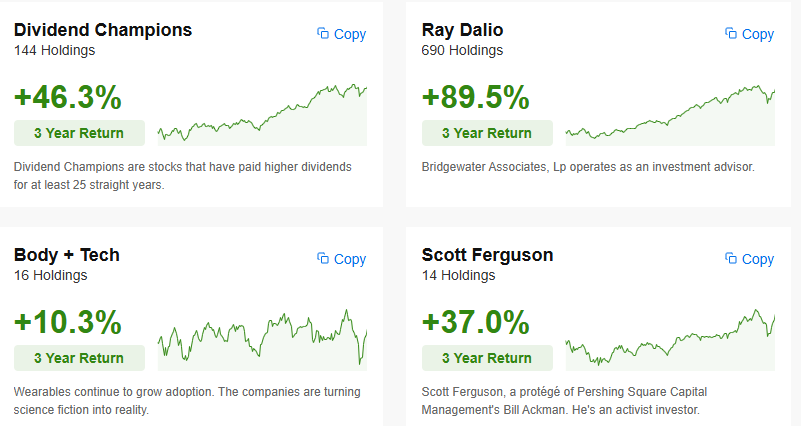
Task: Open the Ray Dalio portfolio title
Action: (462, 30)
